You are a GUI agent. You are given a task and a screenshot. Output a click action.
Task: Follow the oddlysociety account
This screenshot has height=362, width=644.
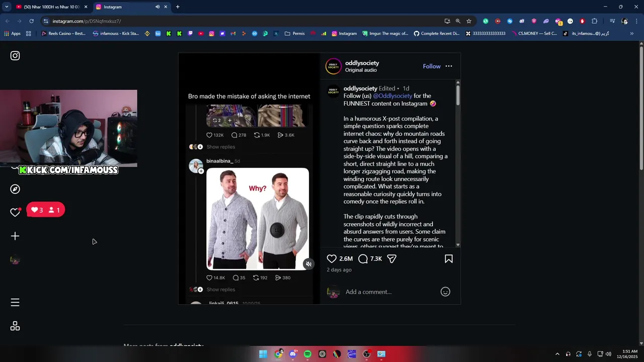click(432, 66)
